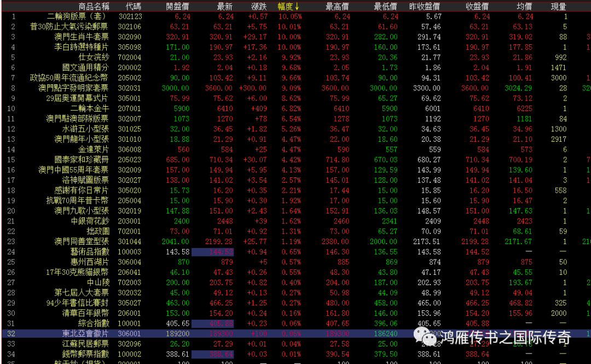Click the 3024.29 average price cell
Image resolution: width=591 pixels, height=364 pixels.
click(x=518, y=88)
